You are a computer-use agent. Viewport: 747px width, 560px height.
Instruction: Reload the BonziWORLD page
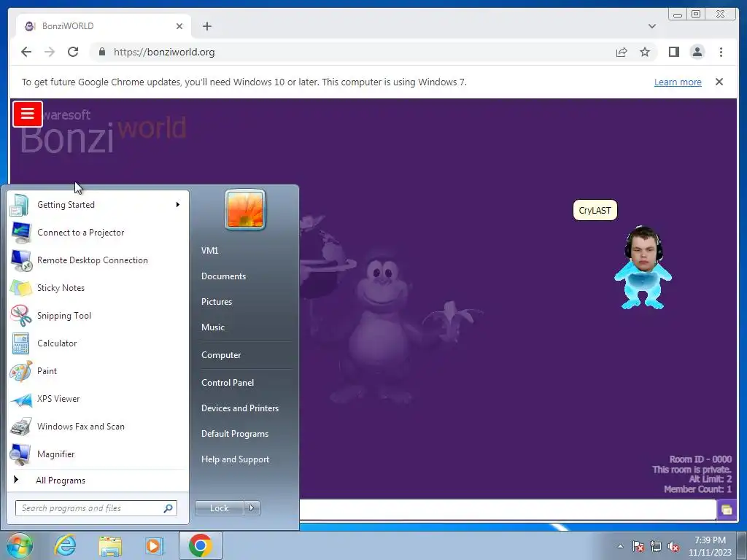73,52
